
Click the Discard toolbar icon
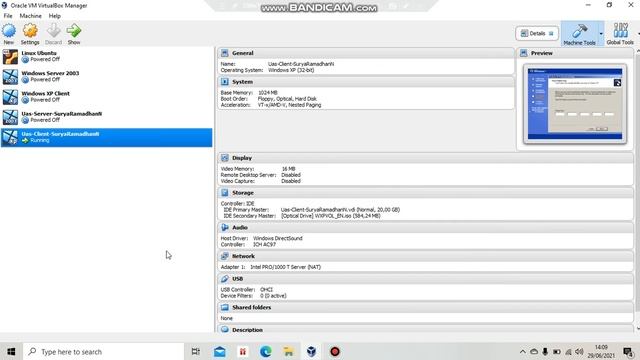[x=53, y=31]
